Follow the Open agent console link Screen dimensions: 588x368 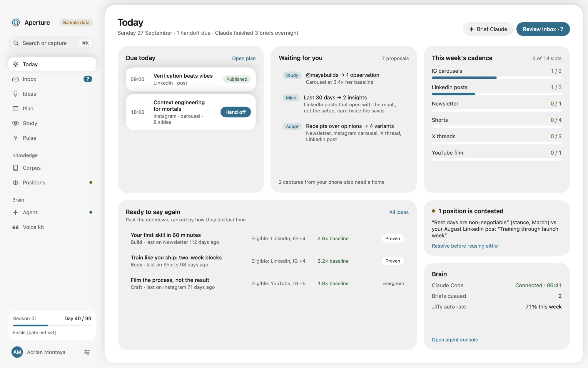455,339
